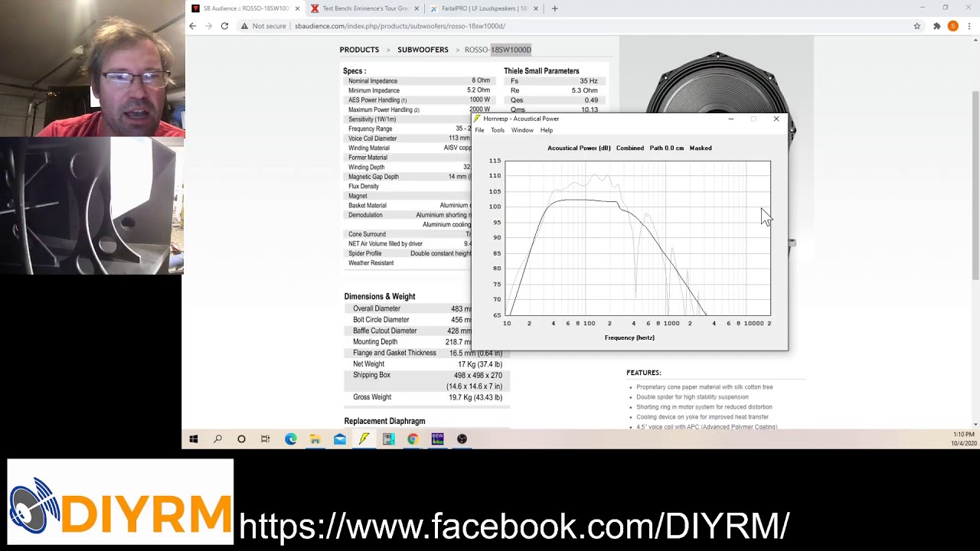The height and width of the screenshot is (551, 980).
Task: Launch Microsoft Edge from the taskbar
Action: point(290,439)
